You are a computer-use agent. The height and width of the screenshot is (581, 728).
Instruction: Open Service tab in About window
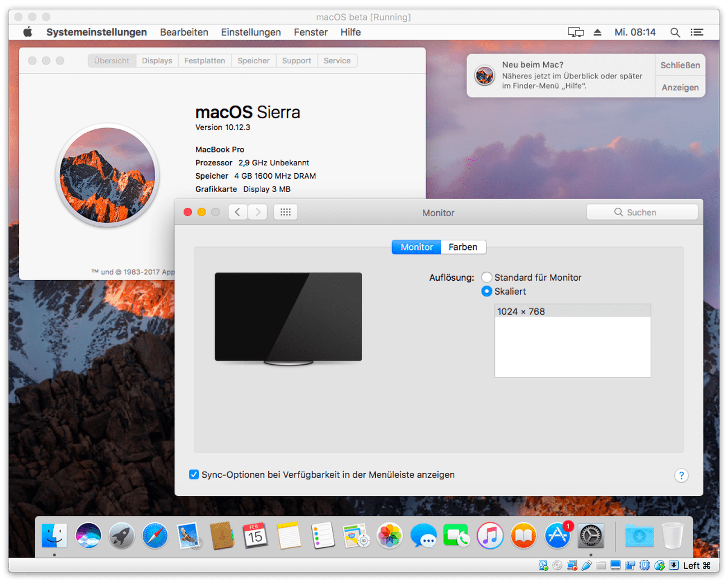(337, 61)
